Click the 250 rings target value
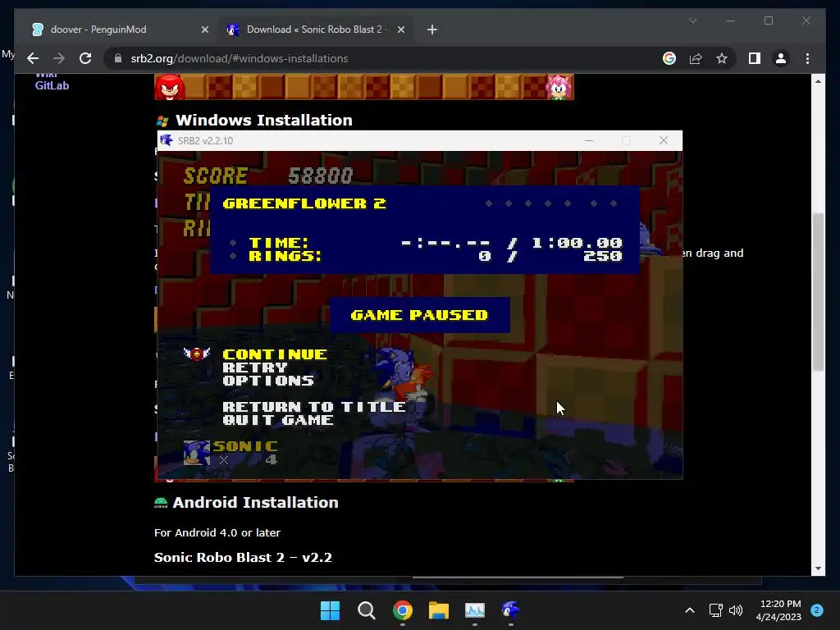840x630 pixels. tap(603, 256)
